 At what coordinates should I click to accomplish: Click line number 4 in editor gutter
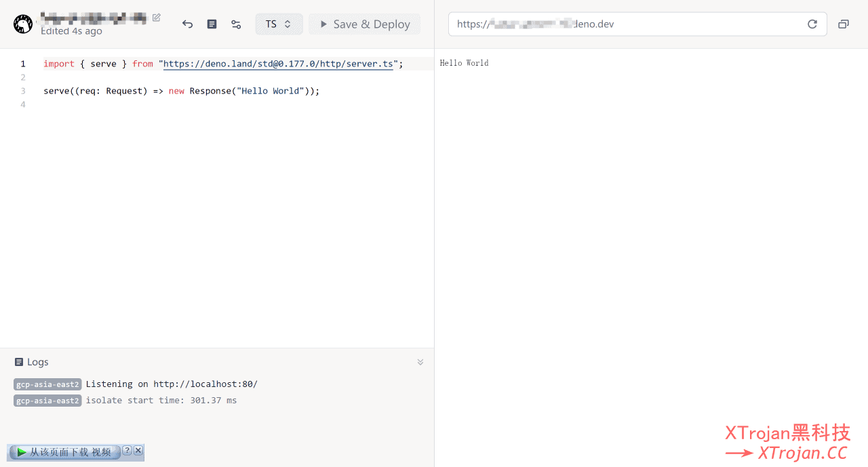pyautogui.click(x=23, y=104)
